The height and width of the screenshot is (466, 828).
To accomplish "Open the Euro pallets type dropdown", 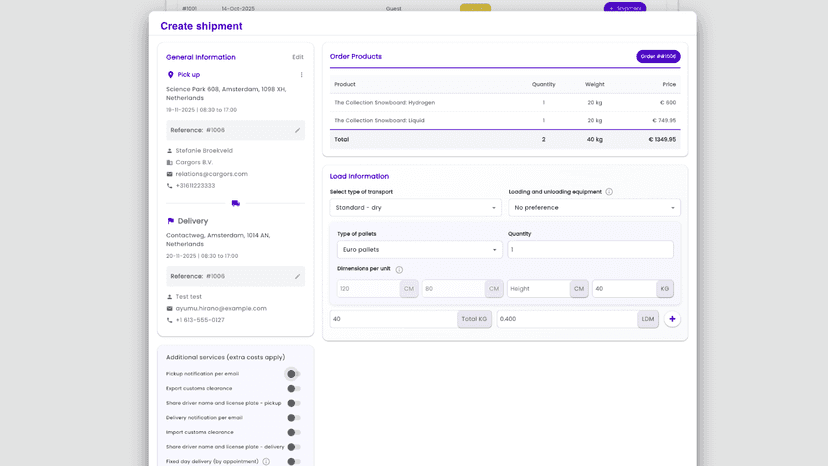I will coord(419,249).
